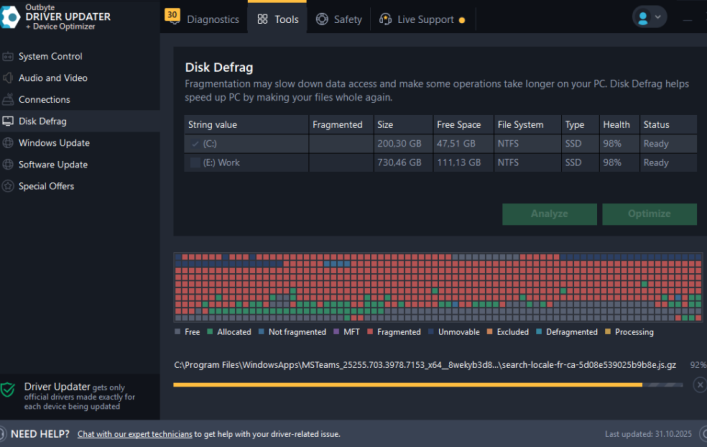
Task: Go to Windows Update in the sidebar
Action: tap(53, 143)
